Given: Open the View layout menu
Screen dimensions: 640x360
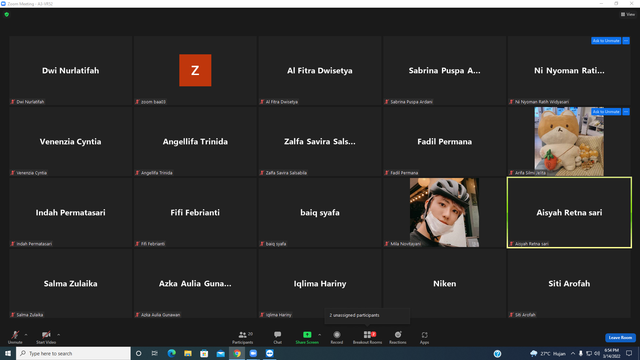Looking at the screenshot, I should click(x=628, y=14).
